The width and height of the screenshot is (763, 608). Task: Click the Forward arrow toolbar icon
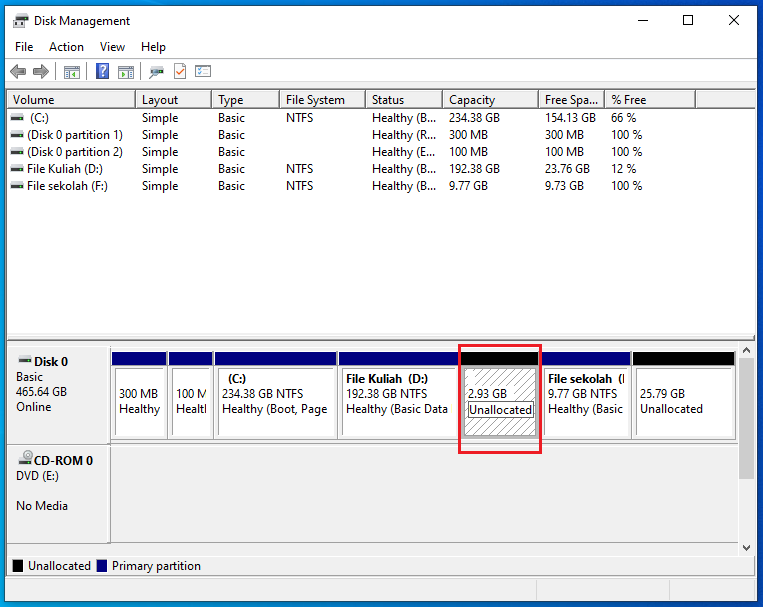point(41,72)
